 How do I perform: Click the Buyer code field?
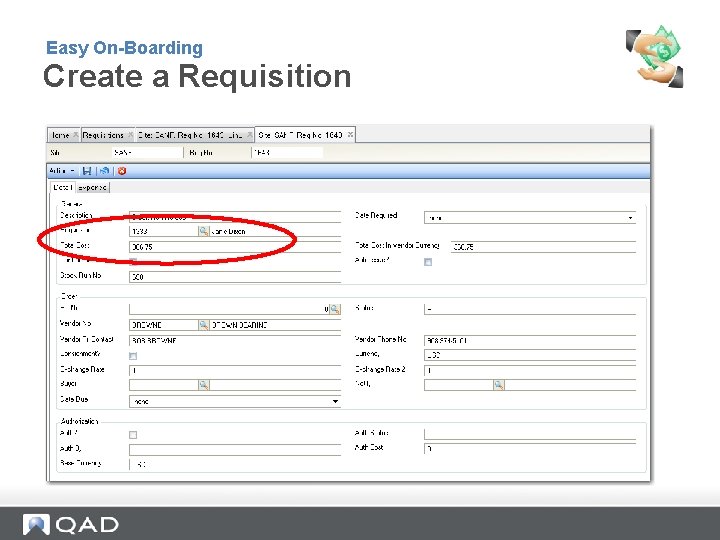click(164, 385)
